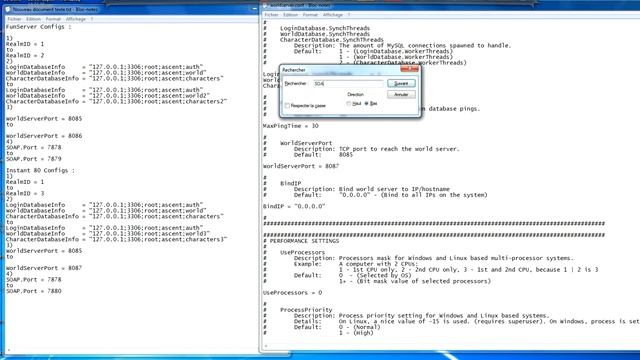Screen dimensions: 640x360
Task: Click the 'UseProcessors = 0' setting line
Action: tap(292, 293)
